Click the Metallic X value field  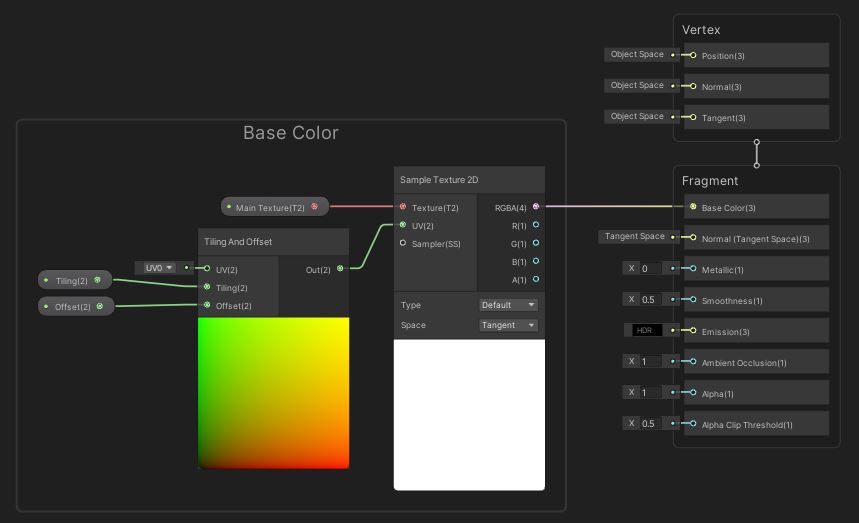coord(650,268)
